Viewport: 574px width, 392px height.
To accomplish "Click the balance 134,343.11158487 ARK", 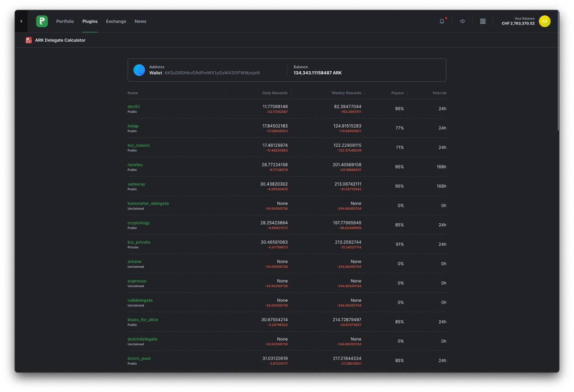I will coord(318,73).
